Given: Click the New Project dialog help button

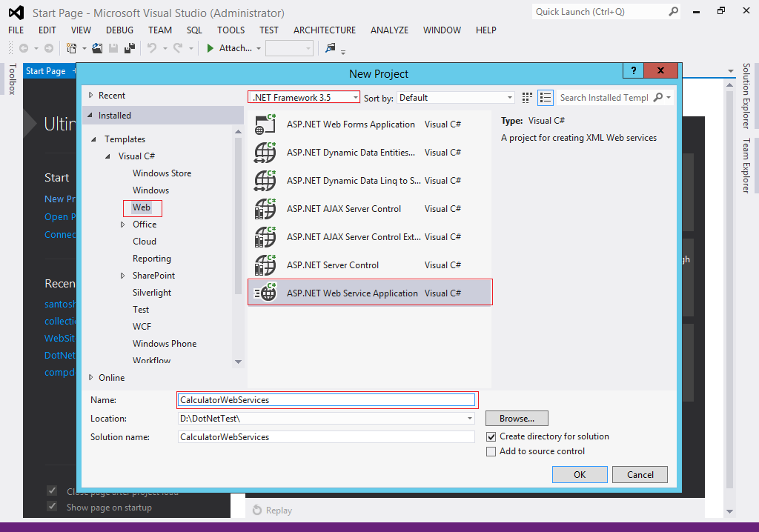Looking at the screenshot, I should (634, 70).
